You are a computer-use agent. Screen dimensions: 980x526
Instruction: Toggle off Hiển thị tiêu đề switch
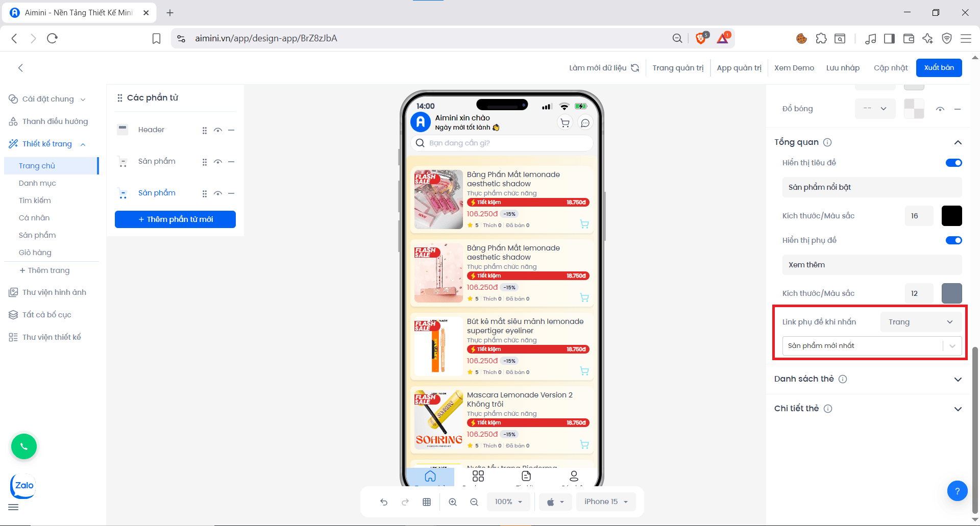click(953, 163)
